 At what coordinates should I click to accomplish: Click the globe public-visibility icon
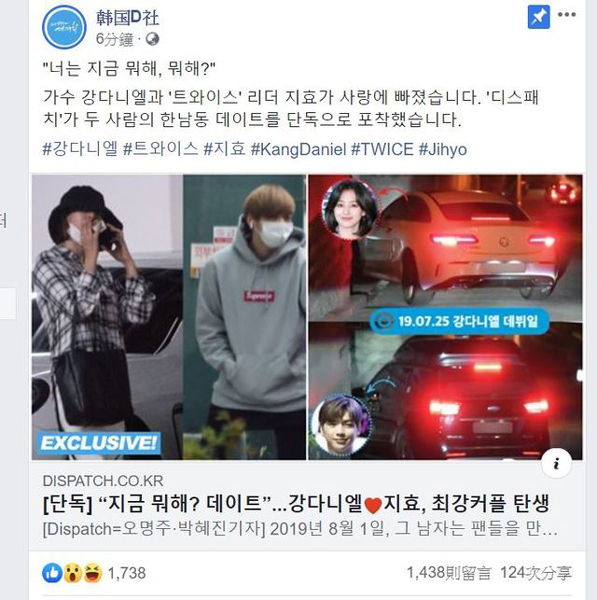(x=153, y=39)
